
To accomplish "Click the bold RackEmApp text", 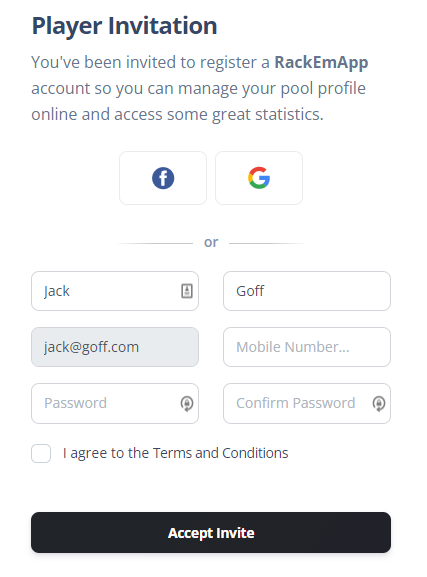I will tap(321, 63).
